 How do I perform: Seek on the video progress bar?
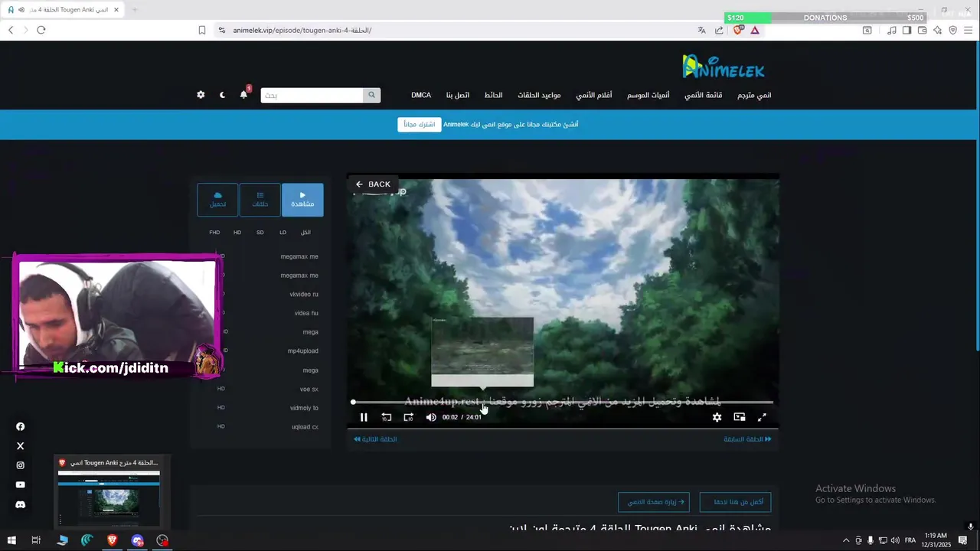[563, 402]
